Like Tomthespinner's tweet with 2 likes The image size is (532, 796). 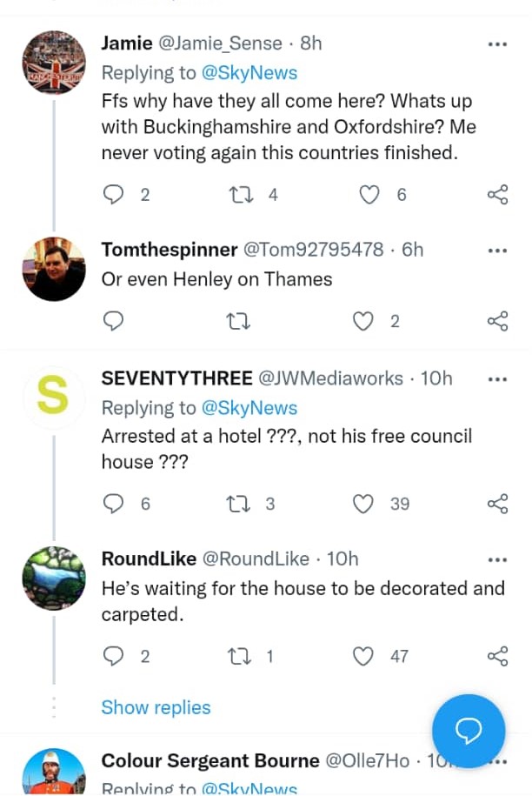point(363,322)
